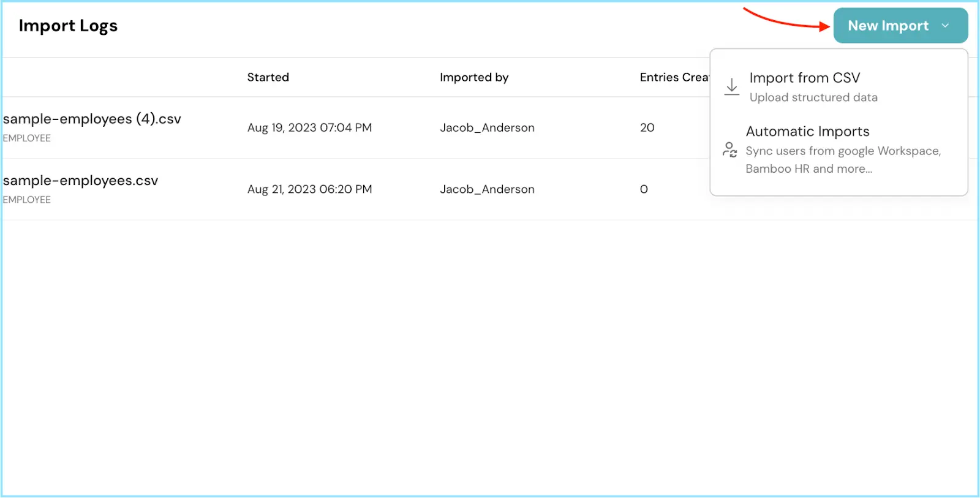Click the Imported by column header
Image resolution: width=980 pixels, height=498 pixels.
point(473,77)
